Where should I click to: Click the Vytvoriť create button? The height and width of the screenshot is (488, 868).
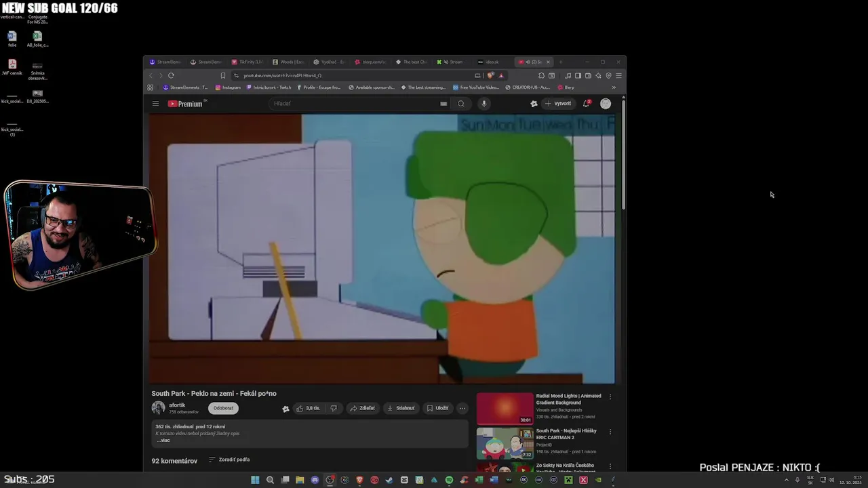pyautogui.click(x=558, y=104)
